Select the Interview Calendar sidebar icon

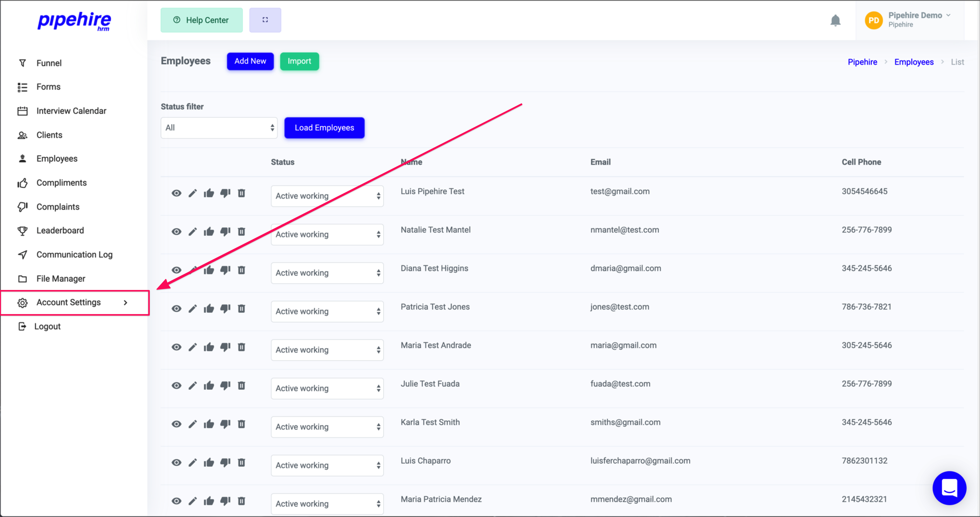pyautogui.click(x=23, y=110)
